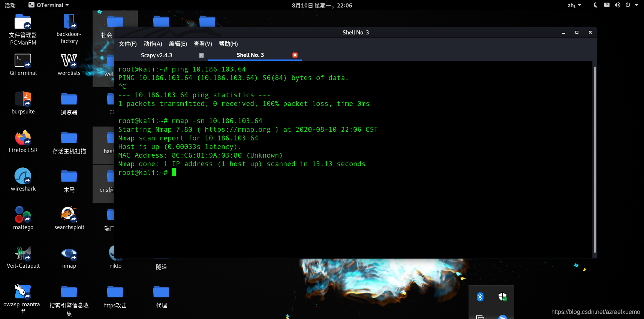Screen dimensions: 644x319
Task: Open the 动作(A) menu
Action: [153, 44]
